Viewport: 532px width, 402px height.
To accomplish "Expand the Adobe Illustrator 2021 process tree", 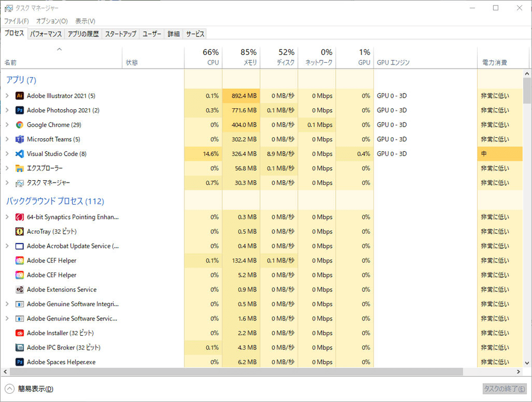I will click(x=7, y=96).
